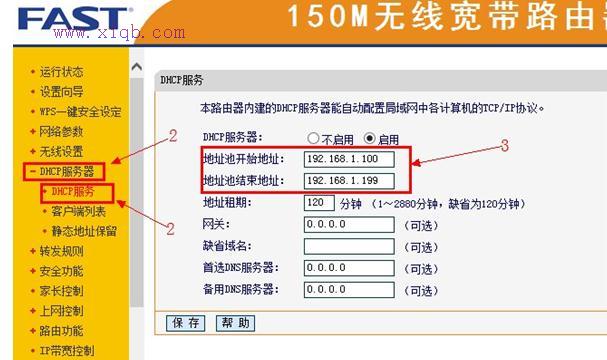Click the 首选DNS服务器 input field
The image size is (607, 360).
tap(349, 268)
